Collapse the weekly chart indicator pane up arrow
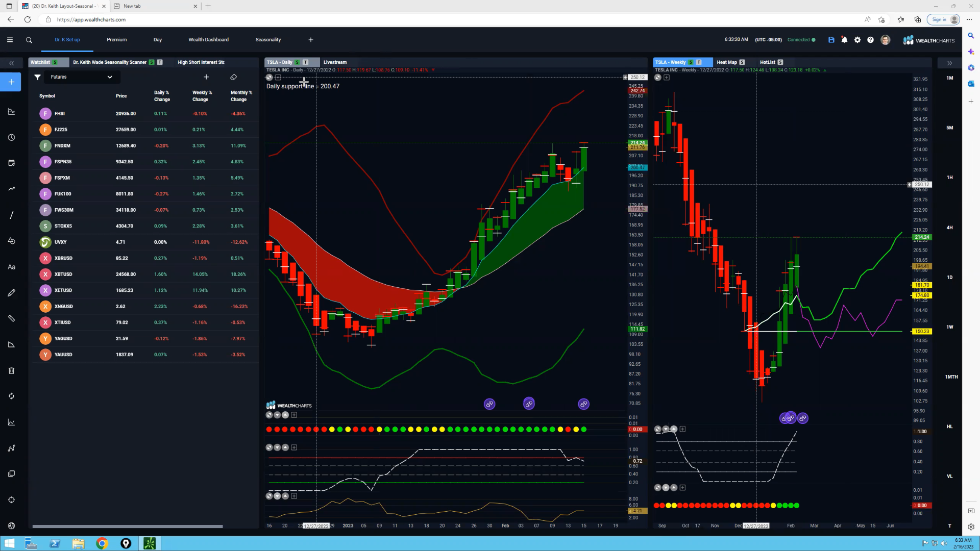Viewport: 980px width, 551px height. (674, 429)
